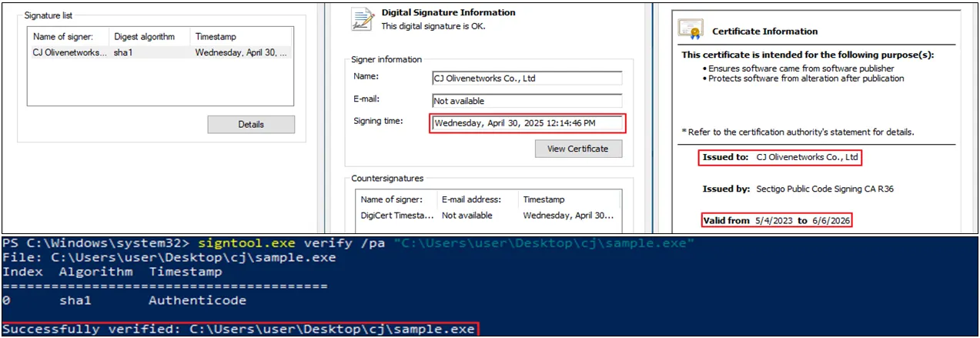Click the Digital Signature Information icon
Viewport: 980px width, 338px height.
click(x=362, y=19)
